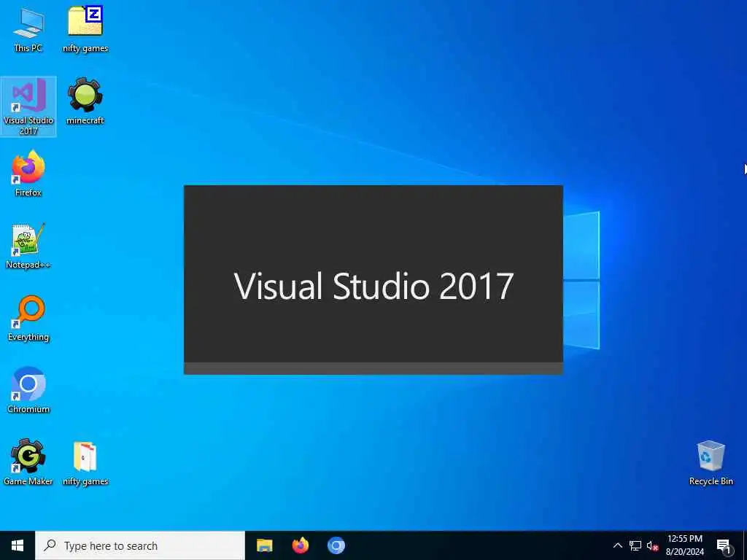The width and height of the screenshot is (747, 560).
Task: Select the Firefox desktop shortcut
Action: pyautogui.click(x=28, y=174)
